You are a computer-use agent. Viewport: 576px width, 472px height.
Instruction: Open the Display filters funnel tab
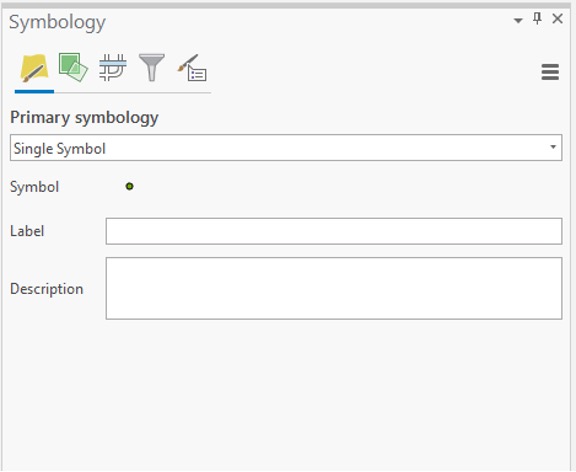pyautogui.click(x=152, y=68)
